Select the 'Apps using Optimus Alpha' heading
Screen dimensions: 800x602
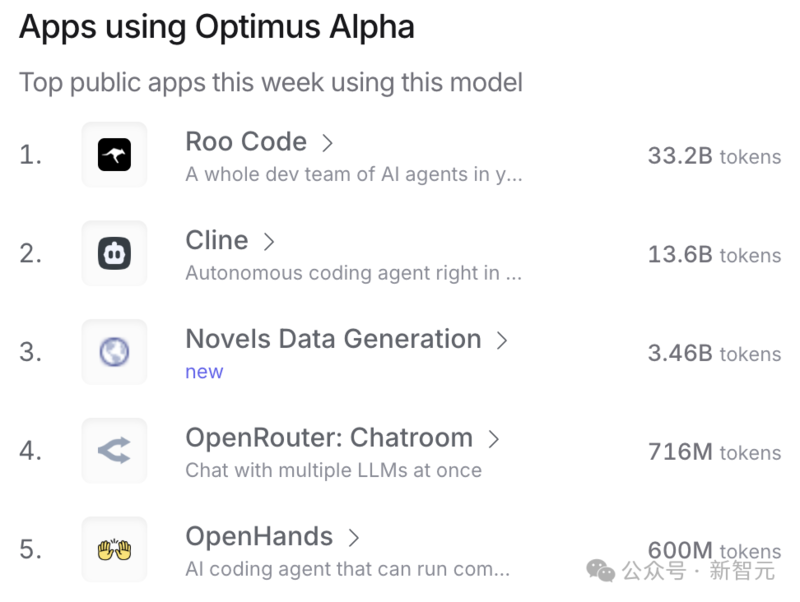(216, 27)
